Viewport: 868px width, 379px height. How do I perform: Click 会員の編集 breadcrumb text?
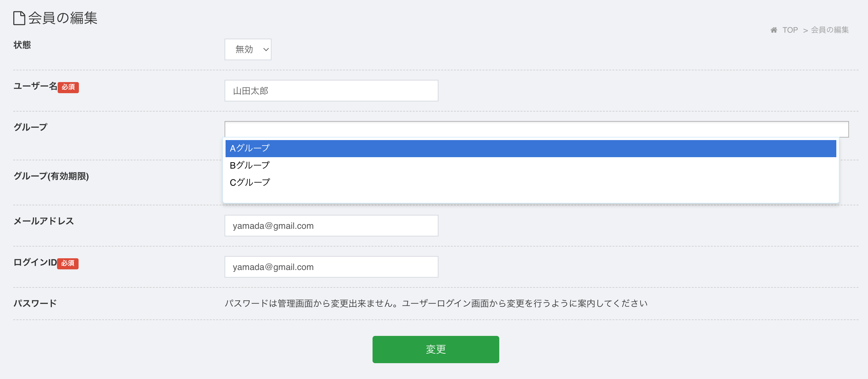[829, 30]
